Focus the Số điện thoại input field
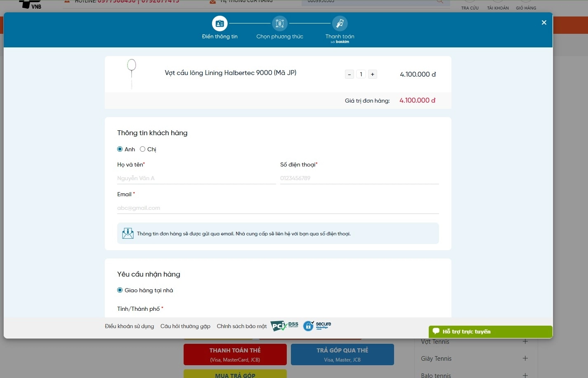The image size is (588, 378). [359, 178]
